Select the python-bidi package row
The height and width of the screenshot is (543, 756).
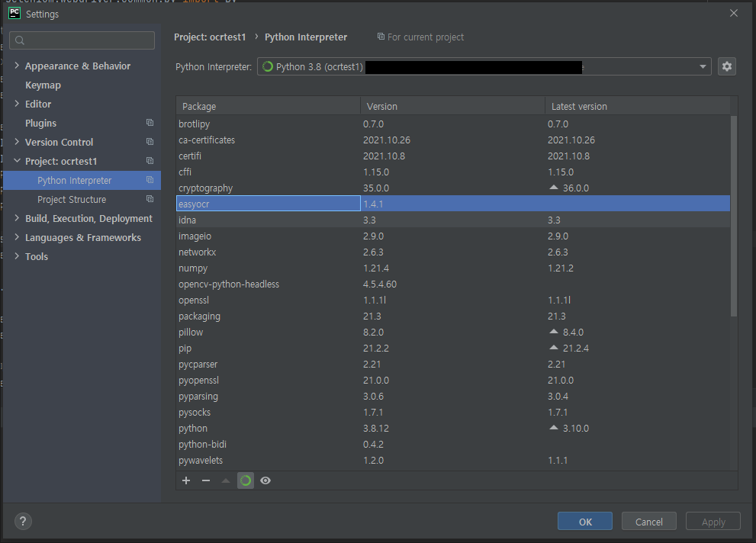[x=453, y=444]
